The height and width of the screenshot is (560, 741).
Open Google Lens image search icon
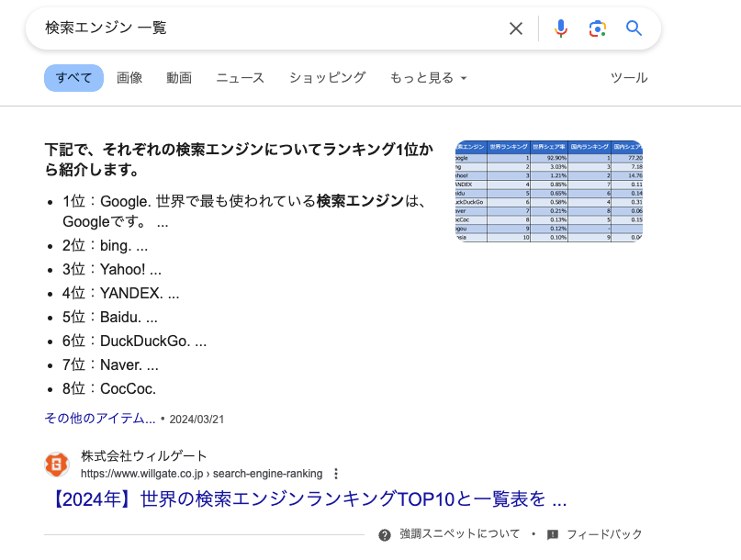598,28
